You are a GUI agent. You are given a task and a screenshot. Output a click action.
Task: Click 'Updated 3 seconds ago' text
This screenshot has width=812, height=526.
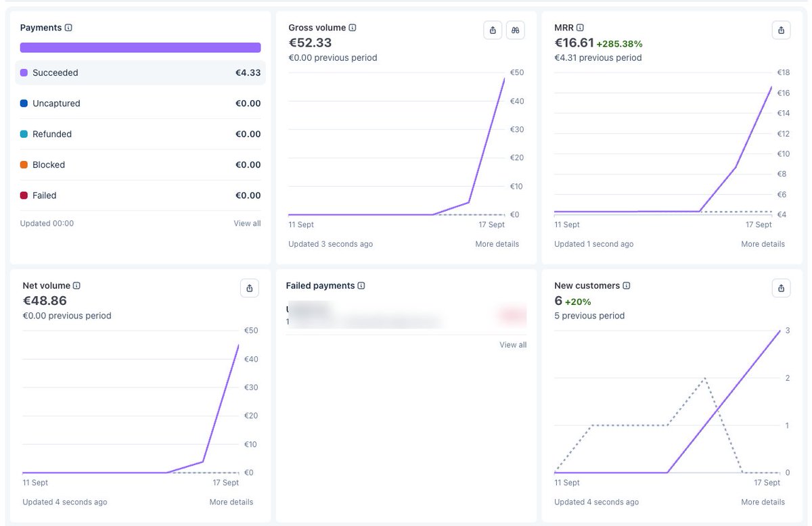pyautogui.click(x=330, y=244)
